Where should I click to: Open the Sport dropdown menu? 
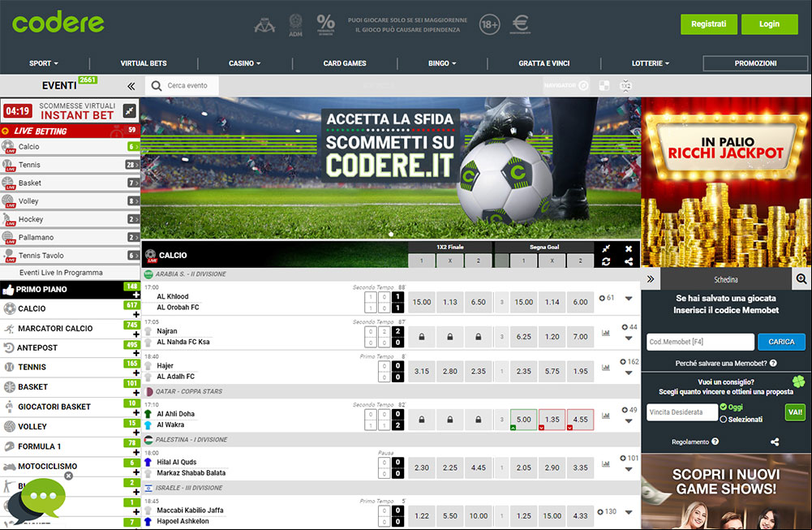[x=44, y=63]
